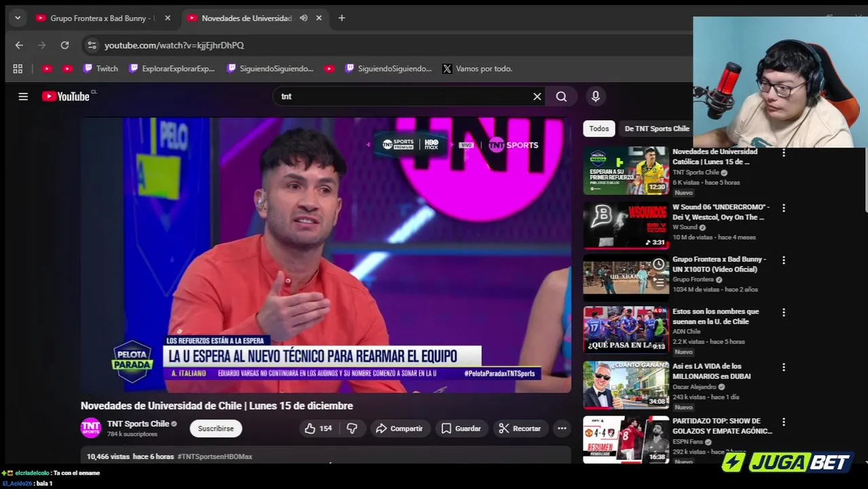Go back using the browser back arrow
The width and height of the screenshot is (868, 489).
(x=19, y=45)
